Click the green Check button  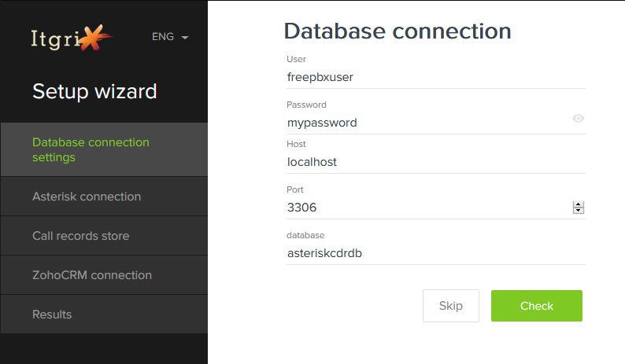point(537,306)
